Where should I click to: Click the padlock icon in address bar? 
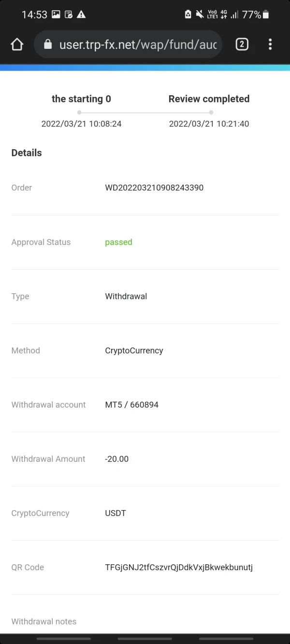48,45
